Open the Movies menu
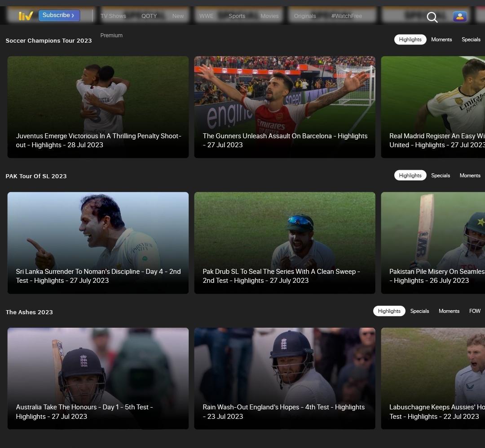Viewport: 485px width, 448px height. (269, 16)
